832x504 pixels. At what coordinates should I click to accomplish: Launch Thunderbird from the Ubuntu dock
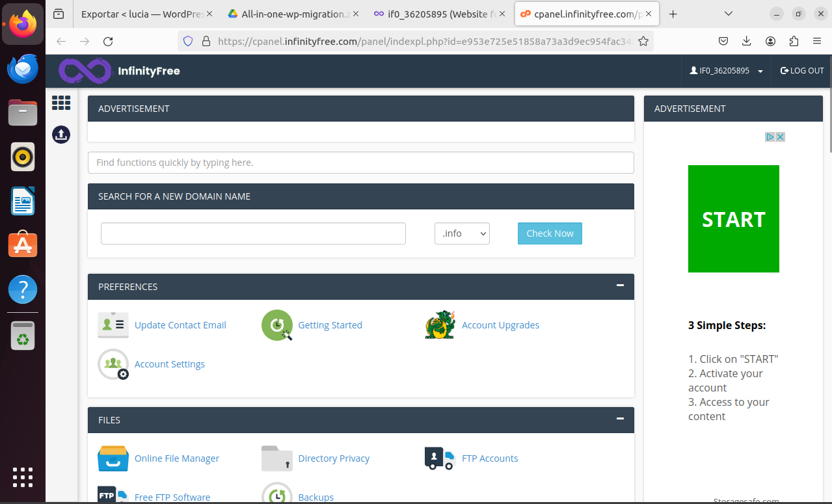coord(23,70)
